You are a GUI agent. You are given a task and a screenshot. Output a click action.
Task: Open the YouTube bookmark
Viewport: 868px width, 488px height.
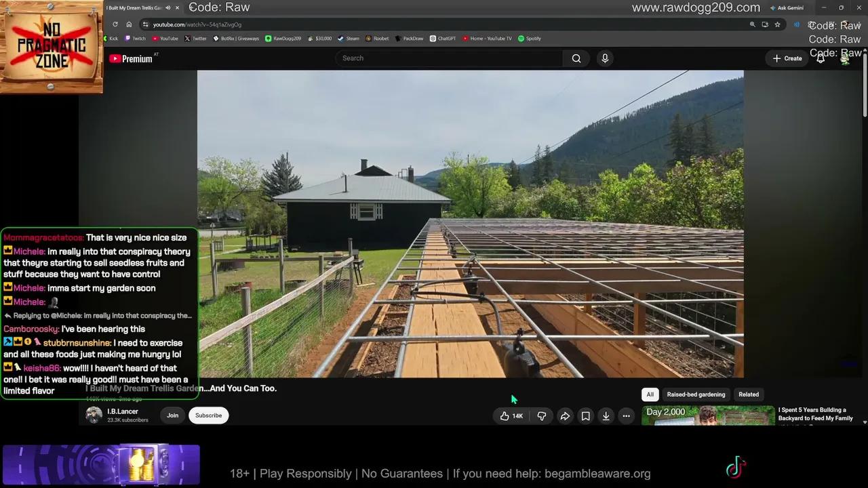[x=165, y=39]
